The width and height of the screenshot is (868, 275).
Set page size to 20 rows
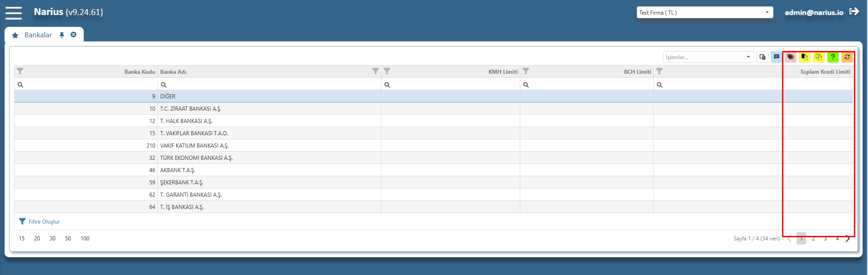click(x=37, y=239)
